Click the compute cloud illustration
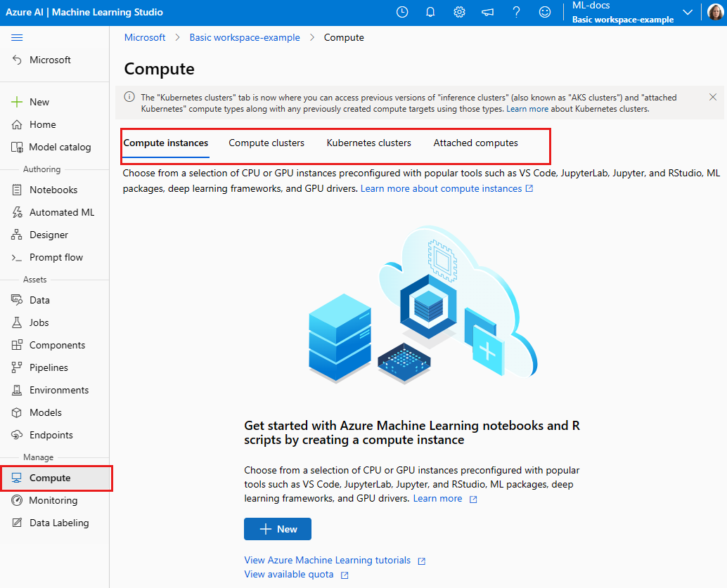Image resolution: width=727 pixels, height=588 pixels. 423,305
